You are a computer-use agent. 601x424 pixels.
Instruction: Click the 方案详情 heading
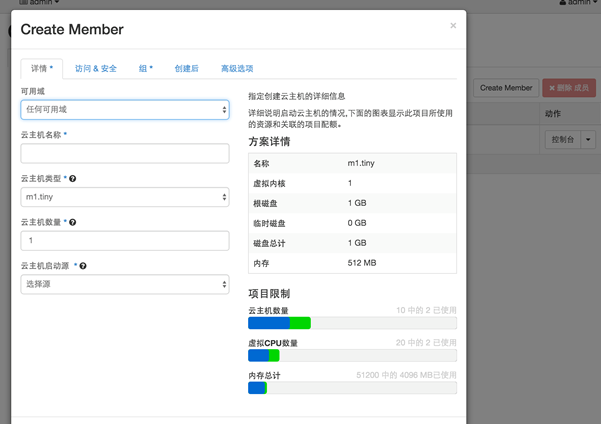click(x=269, y=142)
